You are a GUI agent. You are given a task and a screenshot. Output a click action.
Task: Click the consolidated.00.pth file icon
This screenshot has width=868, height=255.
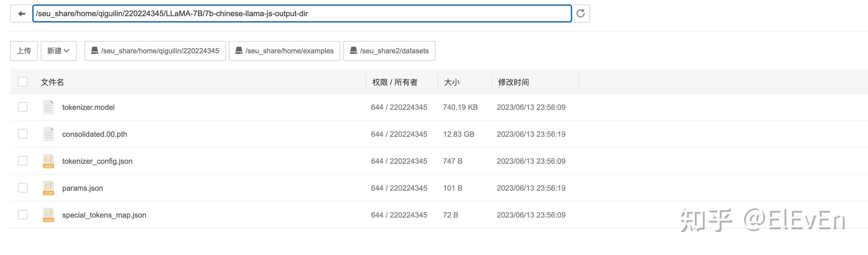[x=49, y=134]
